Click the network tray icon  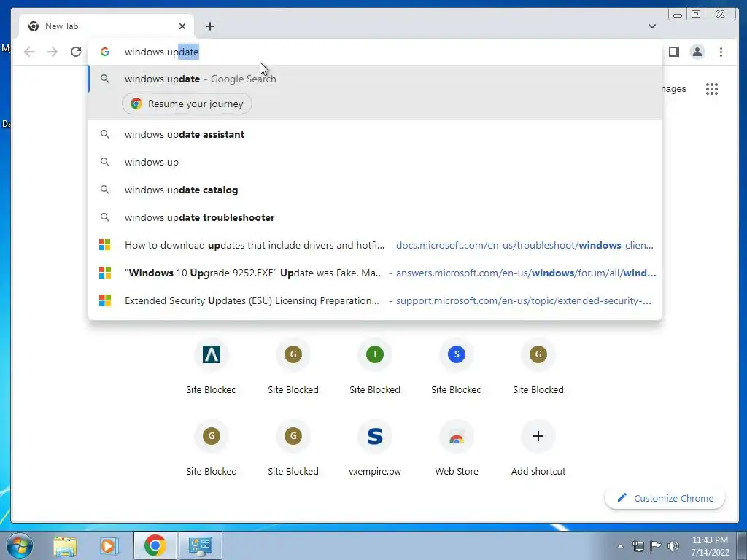(x=638, y=546)
